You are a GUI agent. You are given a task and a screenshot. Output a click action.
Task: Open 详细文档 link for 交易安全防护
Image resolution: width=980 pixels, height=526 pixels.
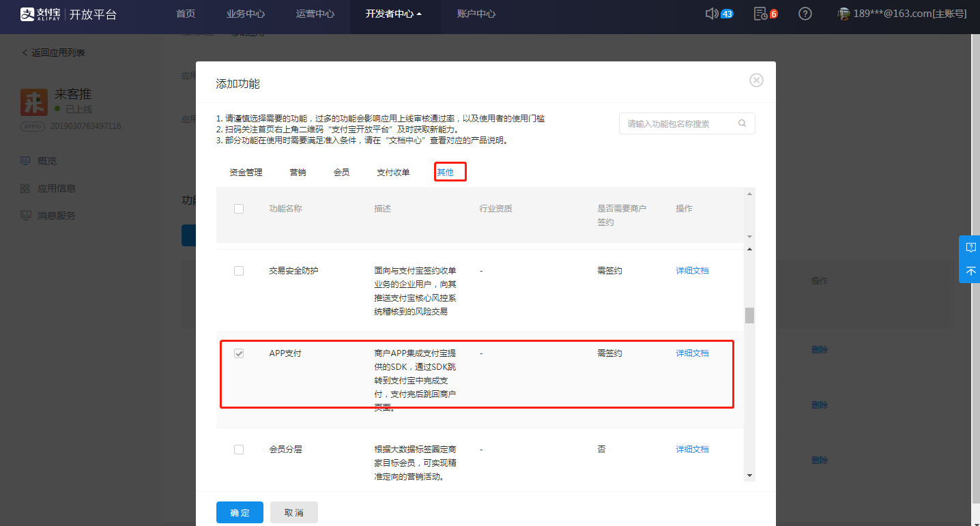tap(692, 271)
